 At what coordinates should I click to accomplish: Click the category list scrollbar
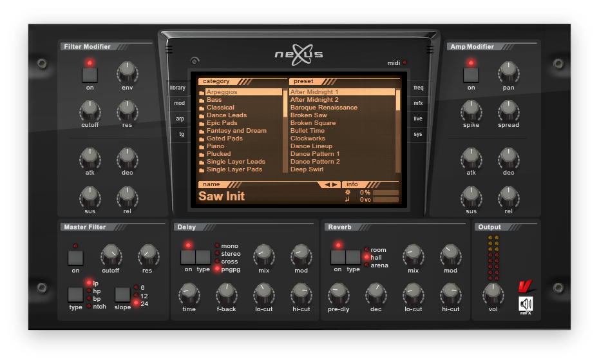285,131
